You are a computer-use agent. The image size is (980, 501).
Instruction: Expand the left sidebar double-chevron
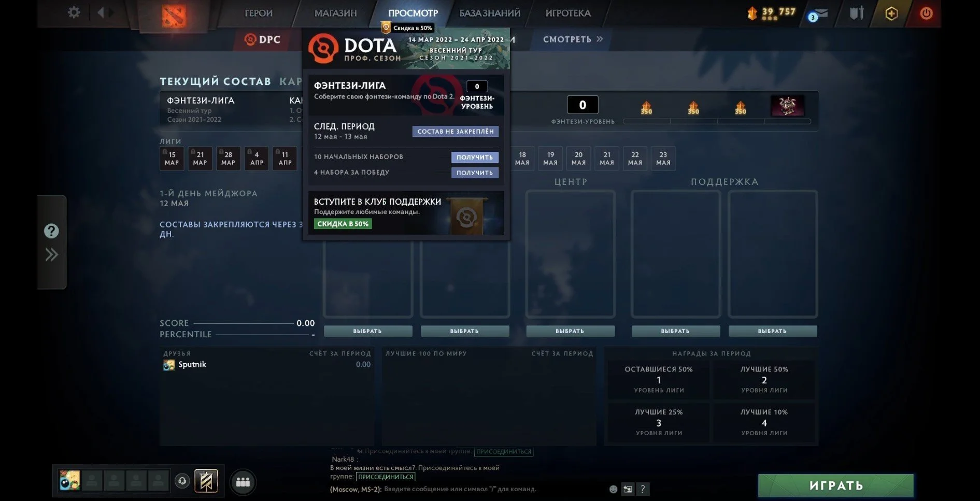point(51,254)
